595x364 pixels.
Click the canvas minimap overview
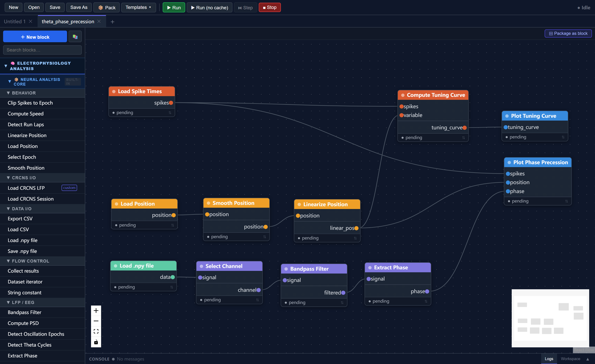pyautogui.click(x=550, y=318)
